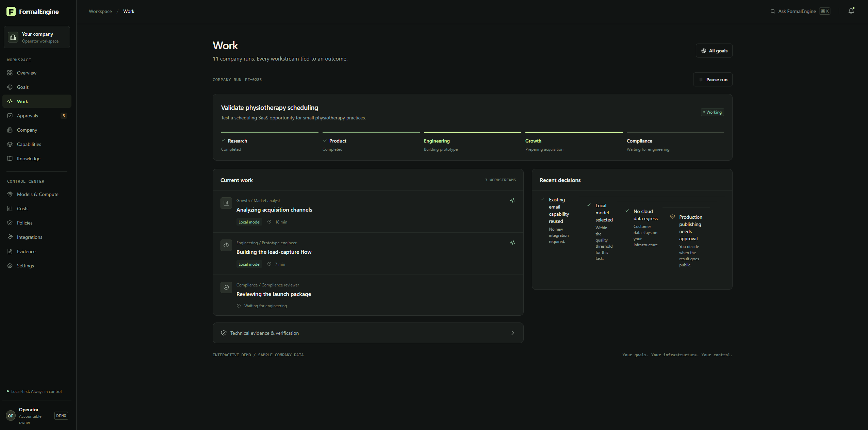
Task: Open notifications bell icon
Action: pyautogui.click(x=851, y=11)
